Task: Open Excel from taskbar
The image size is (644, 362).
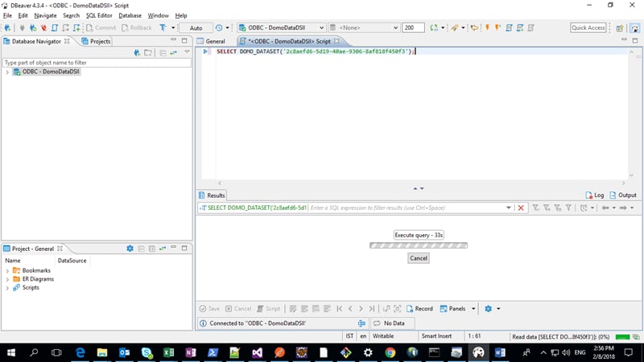Action: click(168, 352)
